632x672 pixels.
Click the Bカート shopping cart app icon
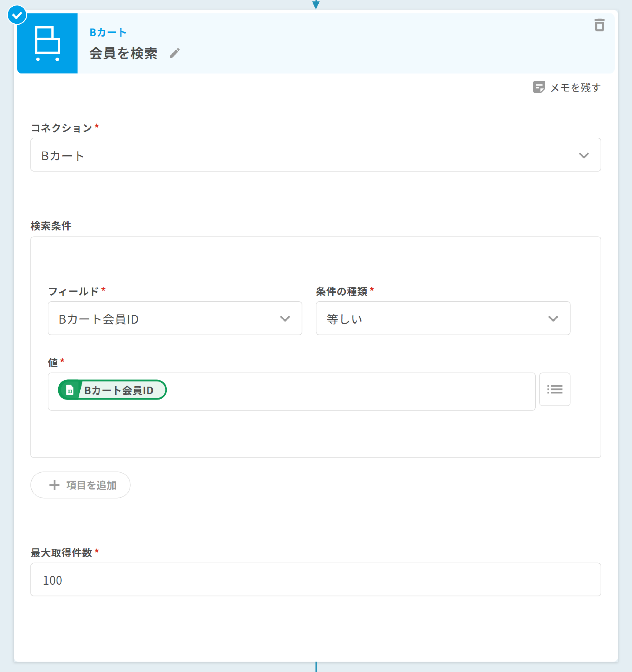[47, 44]
